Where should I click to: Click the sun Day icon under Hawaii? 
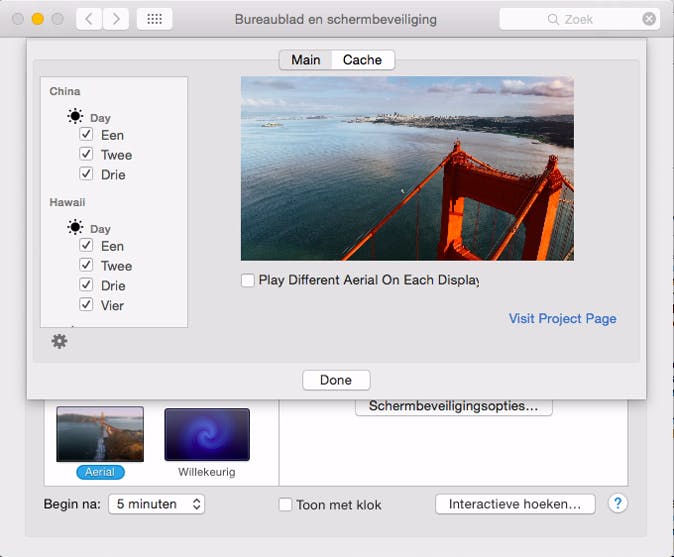[75, 228]
